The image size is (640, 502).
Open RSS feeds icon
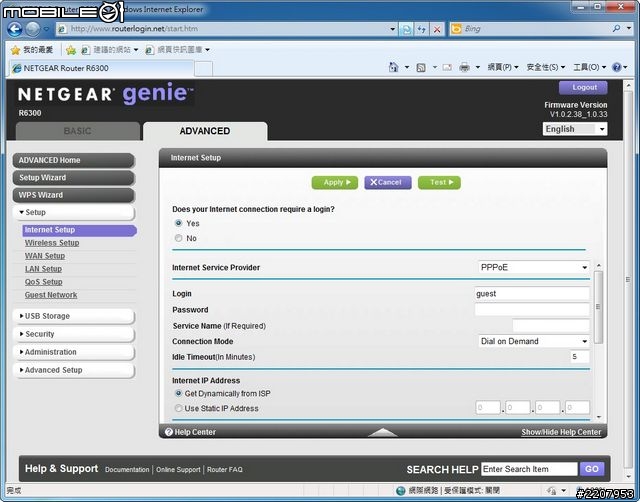(421, 67)
